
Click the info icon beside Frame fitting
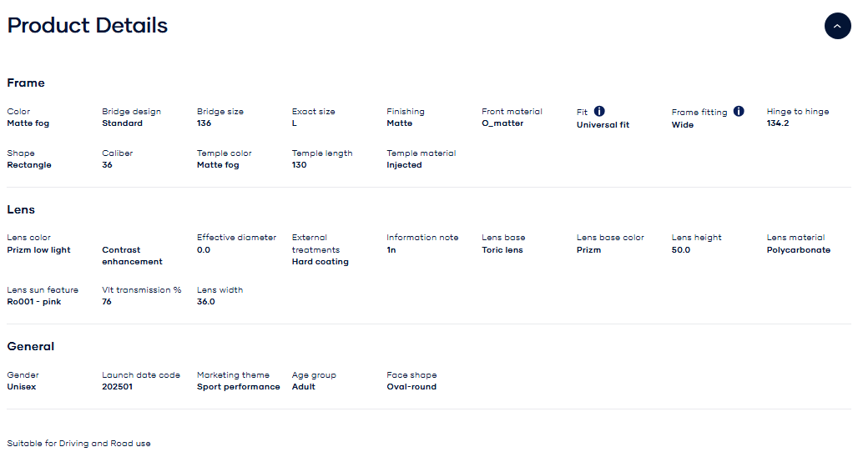click(x=739, y=111)
